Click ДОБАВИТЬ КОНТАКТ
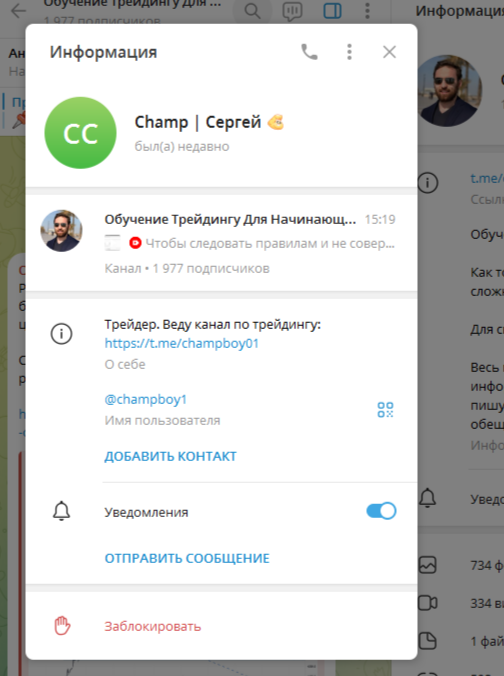The width and height of the screenshot is (504, 676). click(x=170, y=456)
